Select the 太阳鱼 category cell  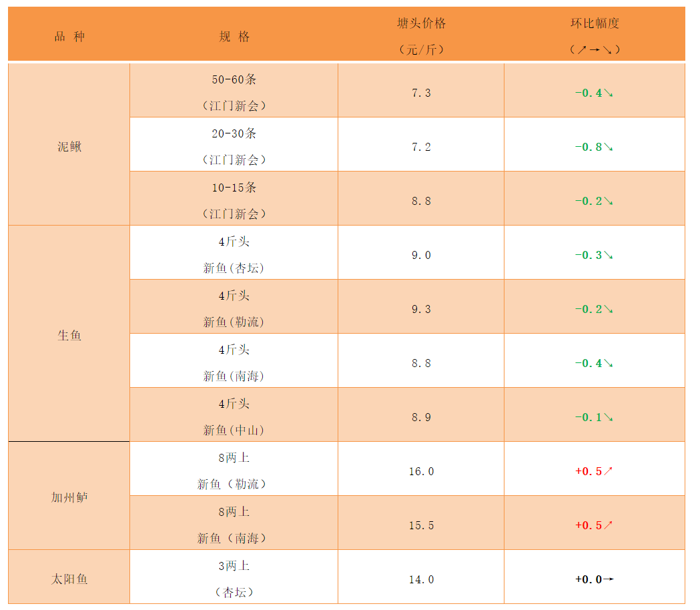tap(69, 579)
